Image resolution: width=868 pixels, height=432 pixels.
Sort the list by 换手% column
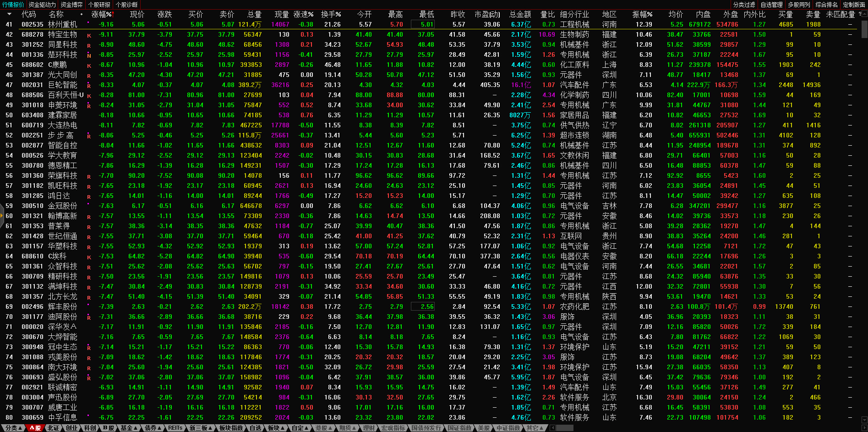point(331,14)
